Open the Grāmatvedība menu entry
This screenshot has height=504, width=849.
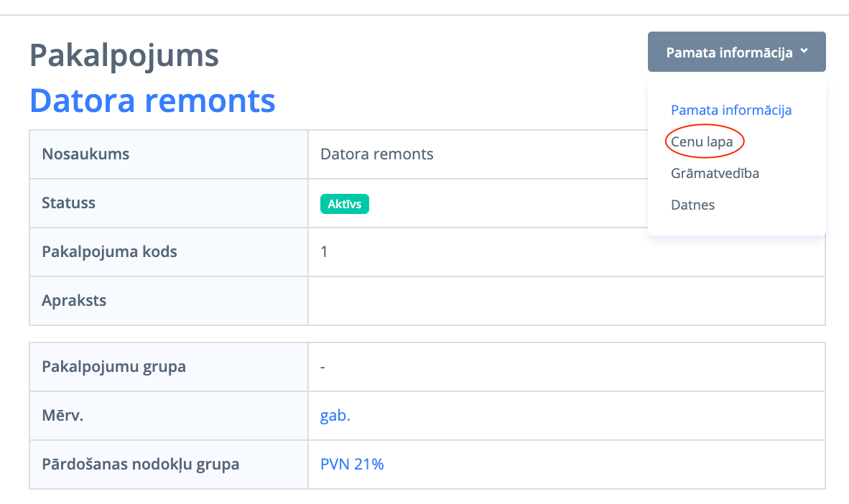click(715, 174)
